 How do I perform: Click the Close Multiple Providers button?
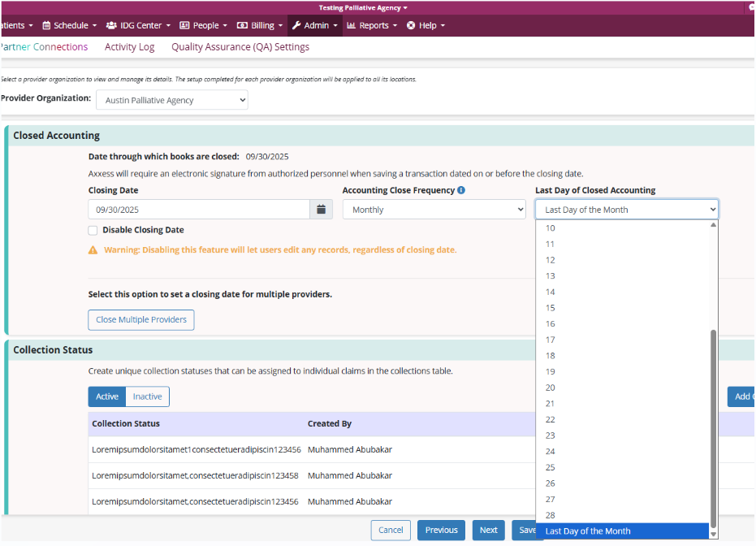click(140, 320)
